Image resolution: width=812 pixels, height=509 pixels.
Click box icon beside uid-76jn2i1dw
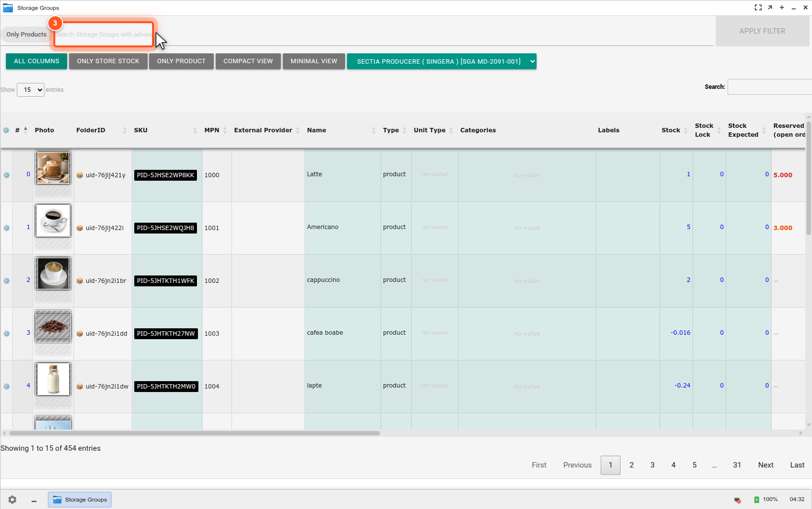tap(79, 387)
